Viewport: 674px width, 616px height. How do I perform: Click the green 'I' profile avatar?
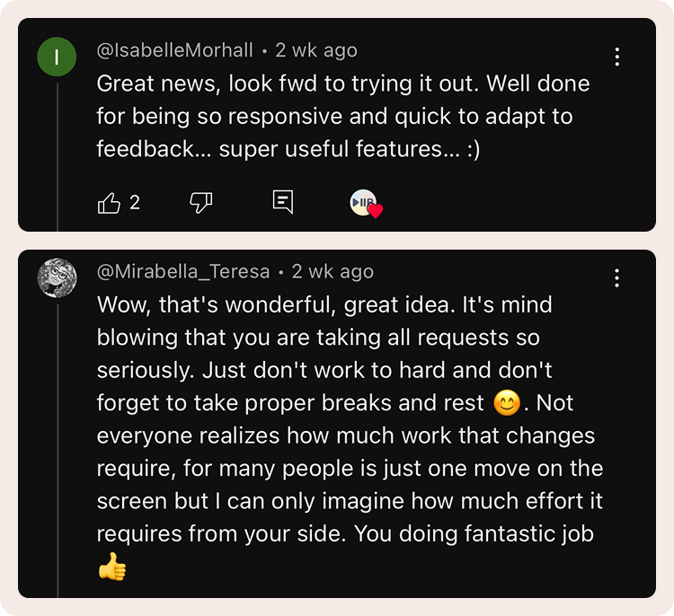tap(57, 57)
